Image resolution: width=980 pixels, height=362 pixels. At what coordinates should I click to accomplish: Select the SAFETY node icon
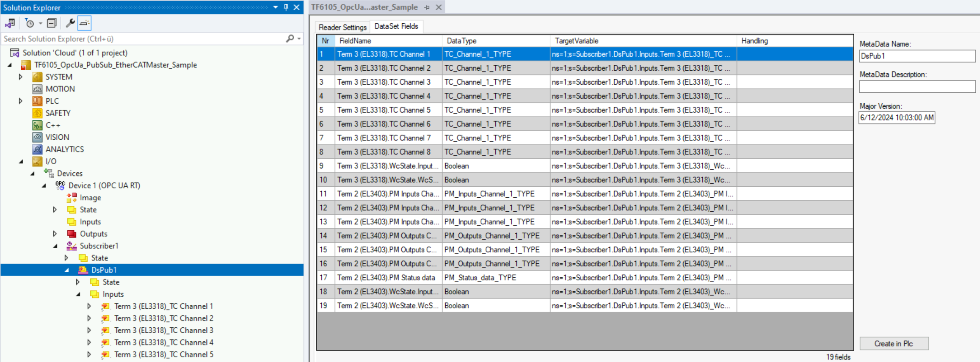pos(37,113)
